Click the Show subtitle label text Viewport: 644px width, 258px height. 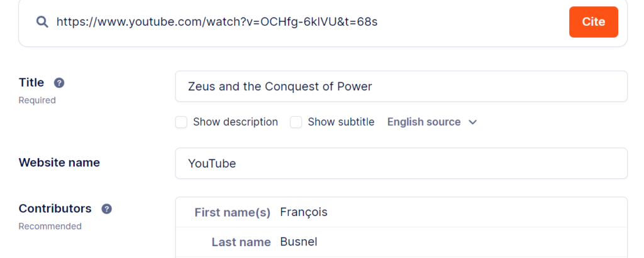coord(341,122)
